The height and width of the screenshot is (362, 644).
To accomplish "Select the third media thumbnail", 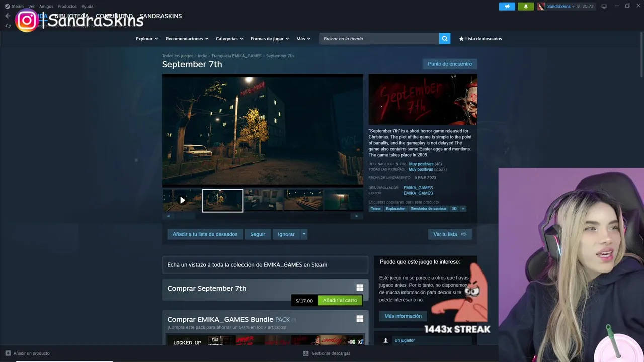I will (263, 200).
